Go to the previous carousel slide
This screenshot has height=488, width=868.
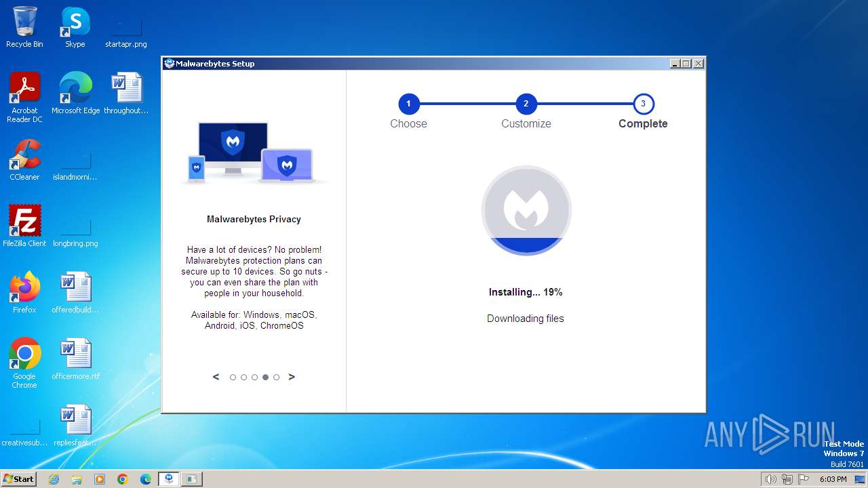coord(216,377)
